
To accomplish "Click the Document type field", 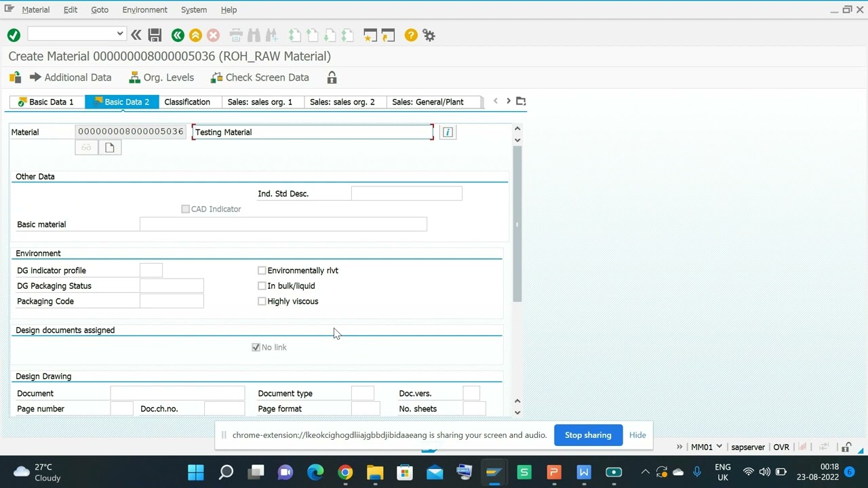I will tap(363, 394).
